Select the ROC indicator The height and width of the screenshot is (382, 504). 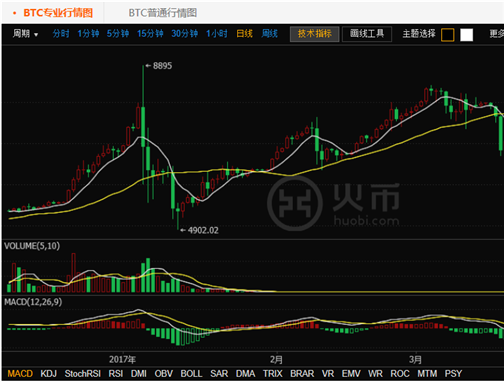pyautogui.click(x=400, y=374)
